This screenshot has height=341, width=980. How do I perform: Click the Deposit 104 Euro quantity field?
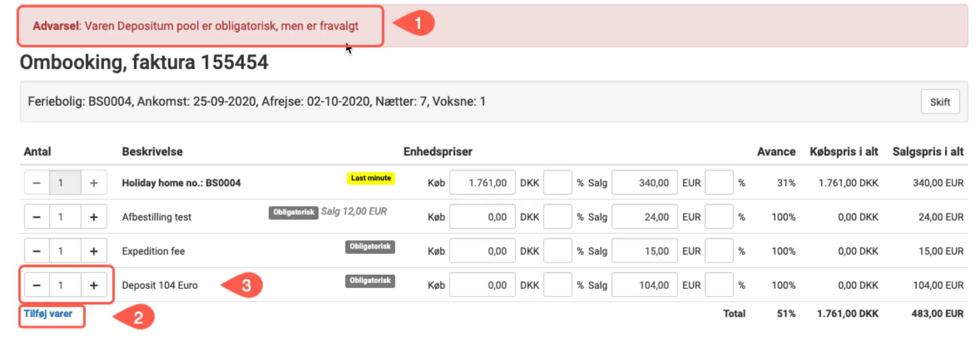(65, 285)
